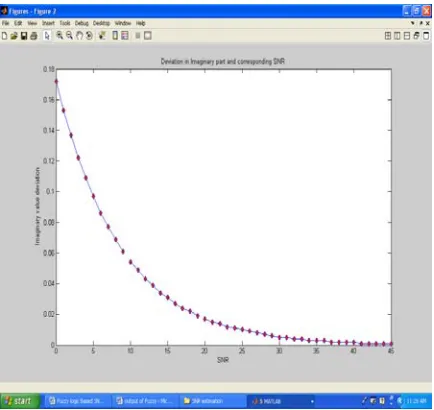
Task: Click the x-axis tick label 45
Action: pos(391,351)
